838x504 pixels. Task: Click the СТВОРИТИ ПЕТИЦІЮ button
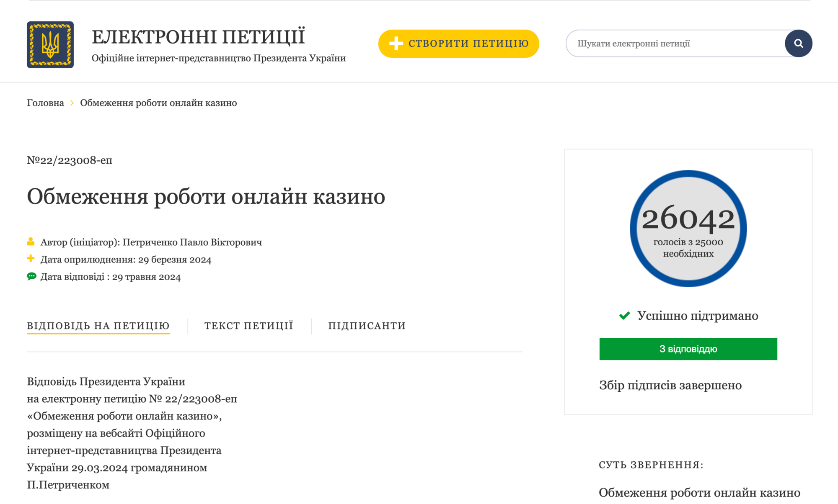(459, 43)
